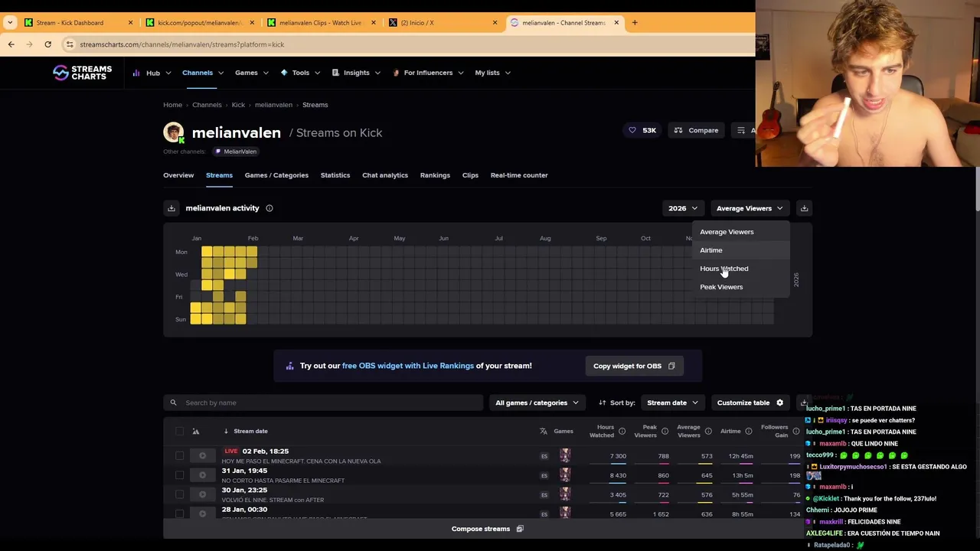Expand For Influencers navigation menu
Viewport: 980px width, 551px height.
coord(428,73)
